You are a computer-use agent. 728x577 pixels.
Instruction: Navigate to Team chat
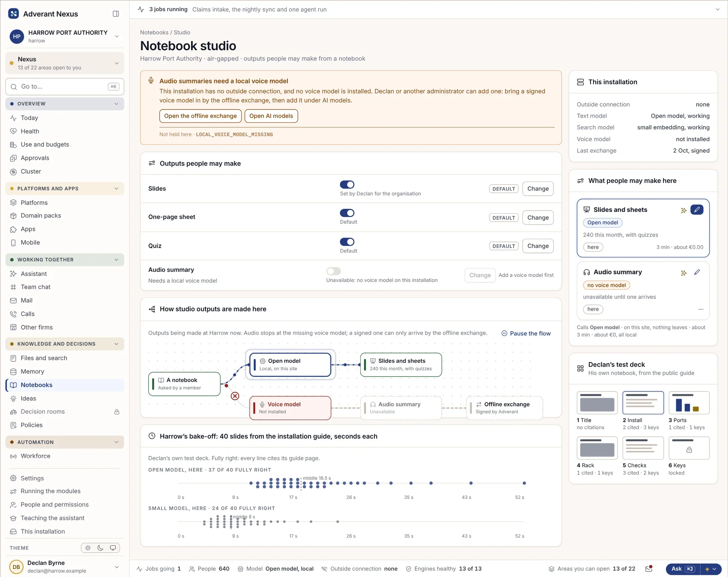point(65,287)
